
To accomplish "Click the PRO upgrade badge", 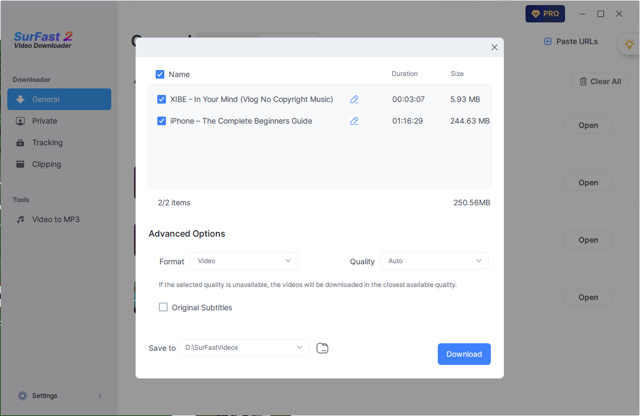I will coord(545,14).
